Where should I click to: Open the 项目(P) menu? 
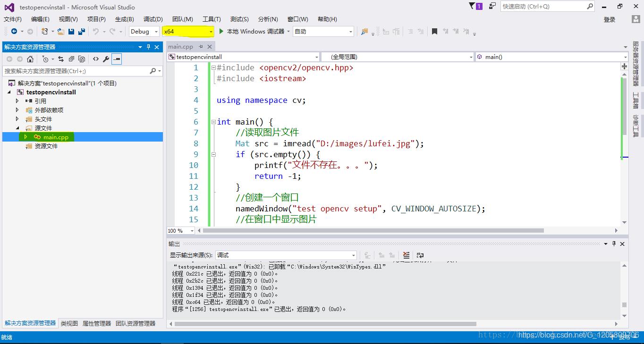(96, 19)
